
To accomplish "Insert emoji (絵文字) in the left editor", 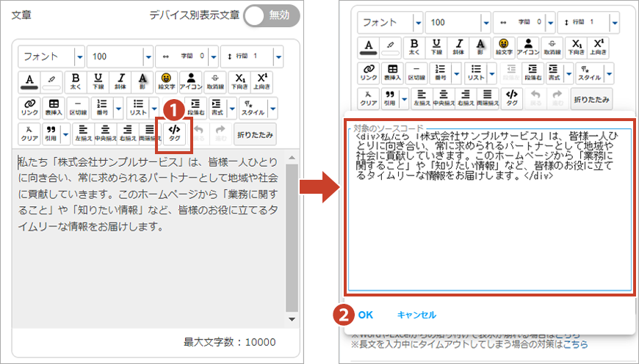I will tap(167, 81).
